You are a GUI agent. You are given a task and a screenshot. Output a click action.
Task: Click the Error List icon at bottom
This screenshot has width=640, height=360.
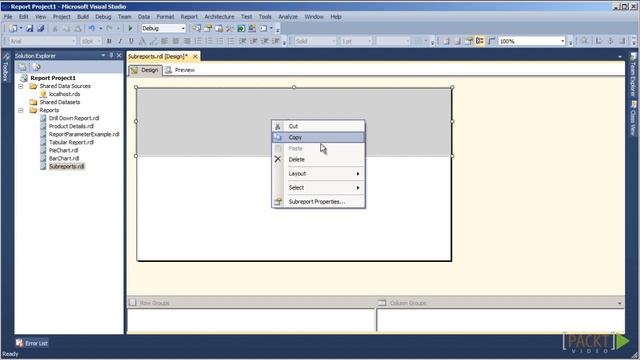pyautogui.click(x=20, y=343)
